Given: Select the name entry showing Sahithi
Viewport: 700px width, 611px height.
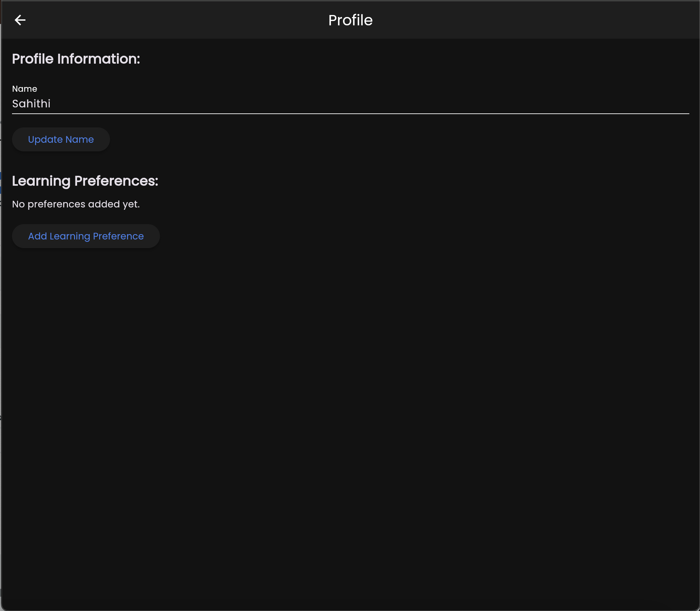Looking at the screenshot, I should click(x=31, y=104).
